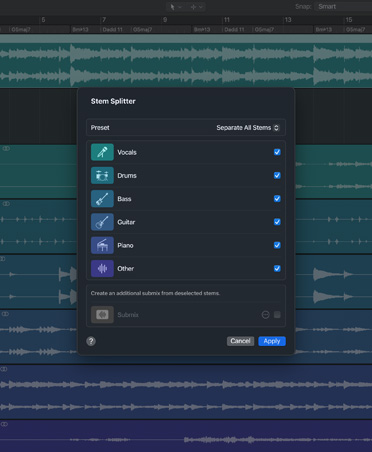This screenshot has height=452, width=372.
Task: Click the Drums label text
Action: coord(127,176)
